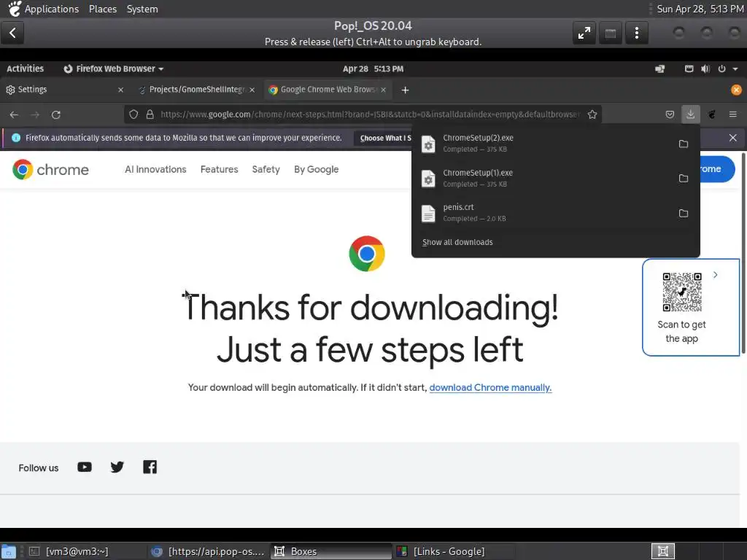
Task: Open the Places menu
Action: pos(102,9)
